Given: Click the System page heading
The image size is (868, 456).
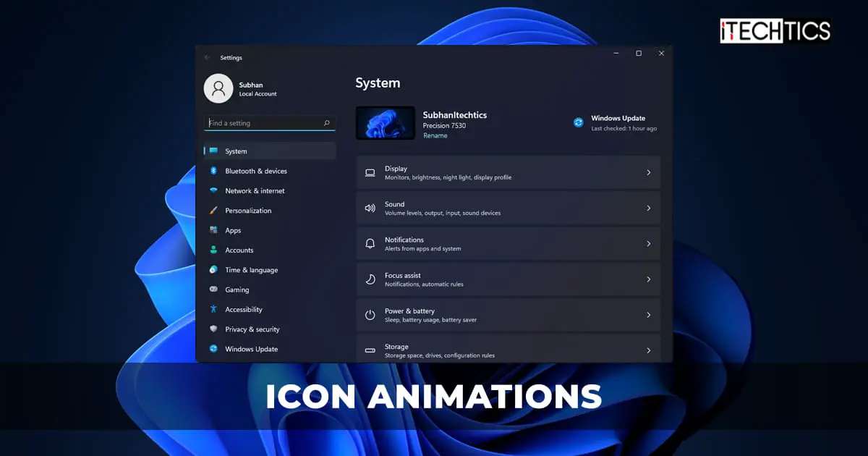Looking at the screenshot, I should click(378, 83).
